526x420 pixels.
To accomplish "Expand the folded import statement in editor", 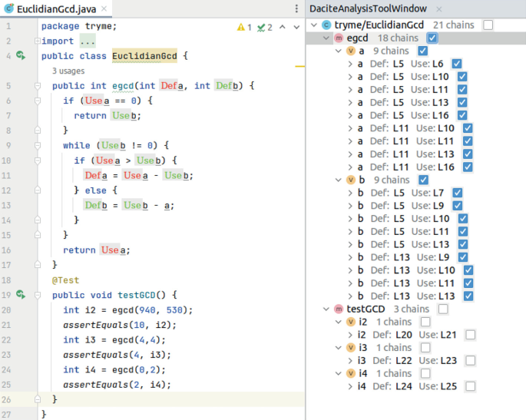I will click(87, 41).
